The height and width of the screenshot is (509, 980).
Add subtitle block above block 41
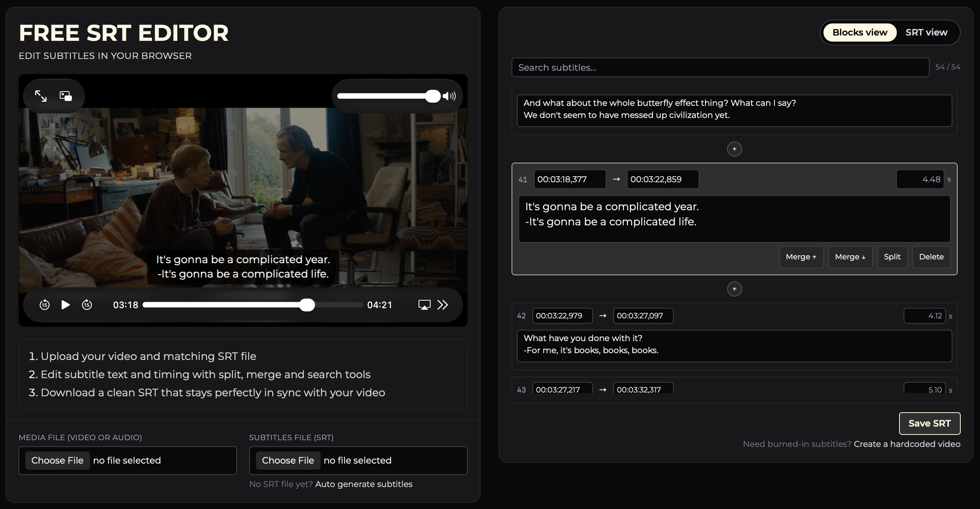[734, 149]
